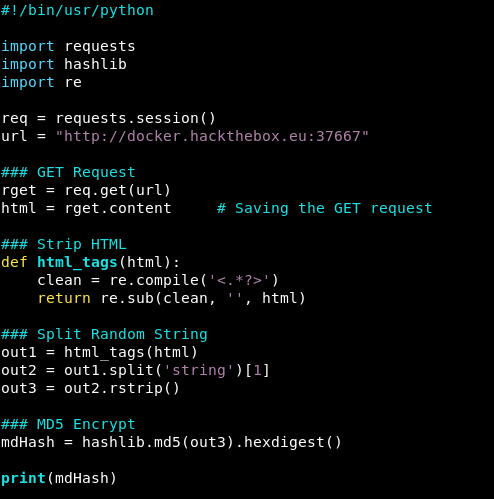Click the print(mdHash) statement
The image size is (494, 499).
(x=59, y=479)
